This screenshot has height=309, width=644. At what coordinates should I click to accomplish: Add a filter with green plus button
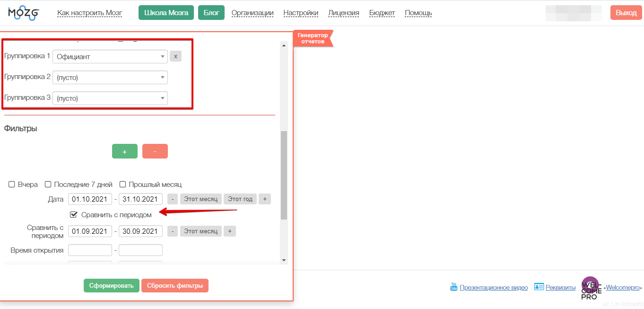pos(125,151)
